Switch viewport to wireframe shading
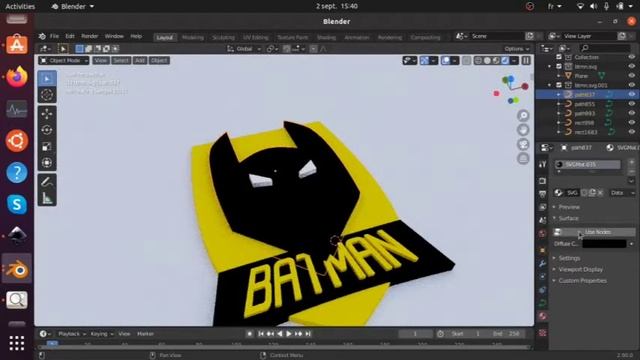The width and height of the screenshot is (640, 360). pyautogui.click(x=478, y=60)
